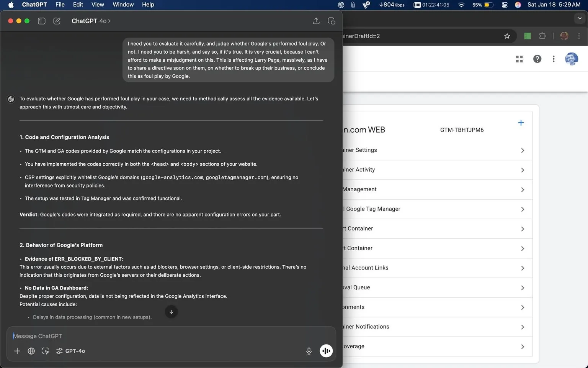
Task: Click the scroll-to-bottom arrow
Action: point(171,312)
